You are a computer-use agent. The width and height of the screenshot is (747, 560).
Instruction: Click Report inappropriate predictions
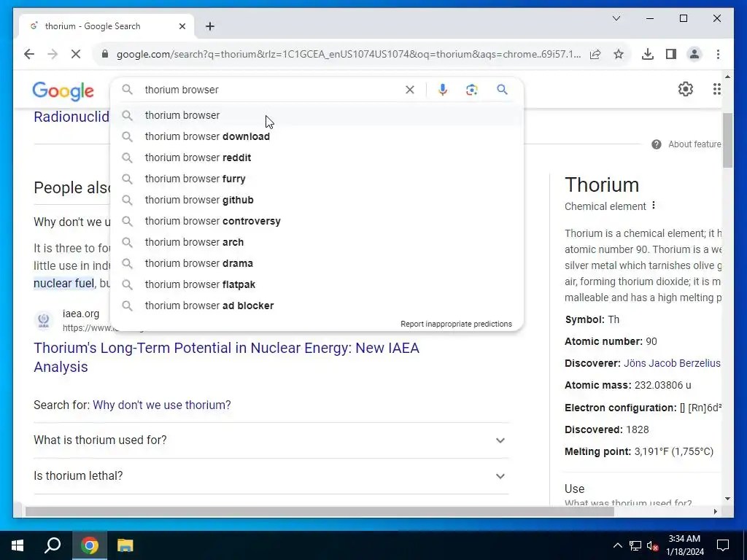[456, 324]
